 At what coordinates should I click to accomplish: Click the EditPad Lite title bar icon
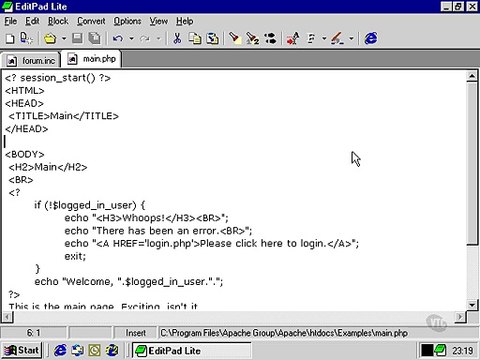tap(7, 6)
